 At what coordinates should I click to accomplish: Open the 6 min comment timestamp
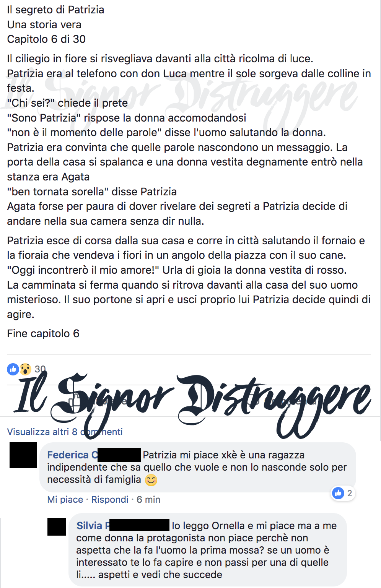[x=148, y=499]
